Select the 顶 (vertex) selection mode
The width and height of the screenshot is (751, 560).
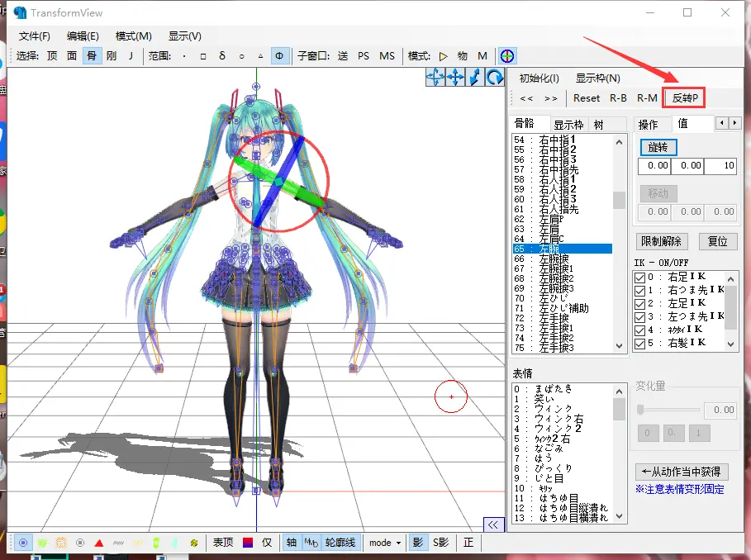[52, 56]
